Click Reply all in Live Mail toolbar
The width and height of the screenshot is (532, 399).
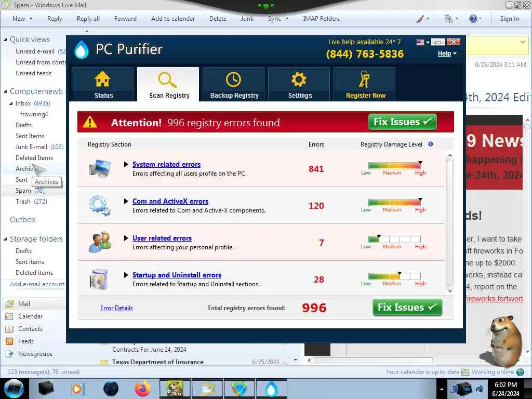click(x=88, y=19)
